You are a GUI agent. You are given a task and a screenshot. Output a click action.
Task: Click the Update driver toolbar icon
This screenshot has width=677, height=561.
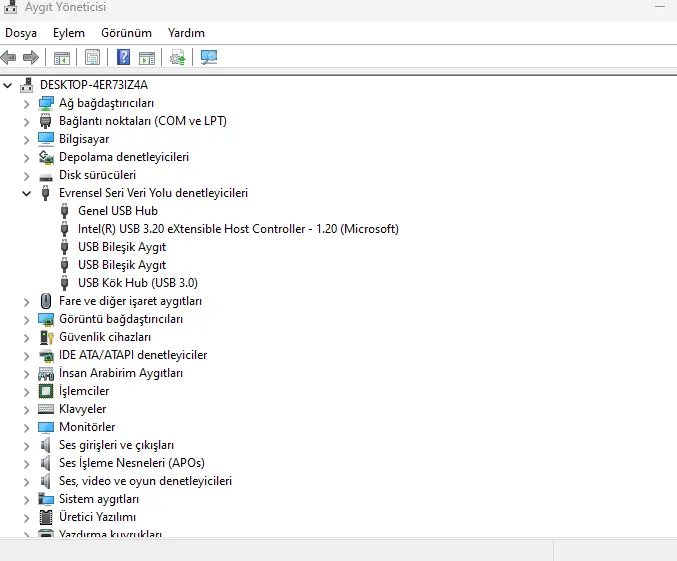pos(177,57)
